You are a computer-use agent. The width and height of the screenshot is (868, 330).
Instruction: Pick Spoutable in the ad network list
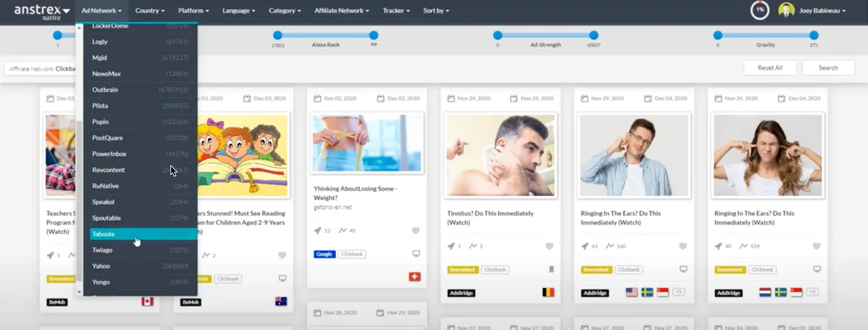click(141, 218)
